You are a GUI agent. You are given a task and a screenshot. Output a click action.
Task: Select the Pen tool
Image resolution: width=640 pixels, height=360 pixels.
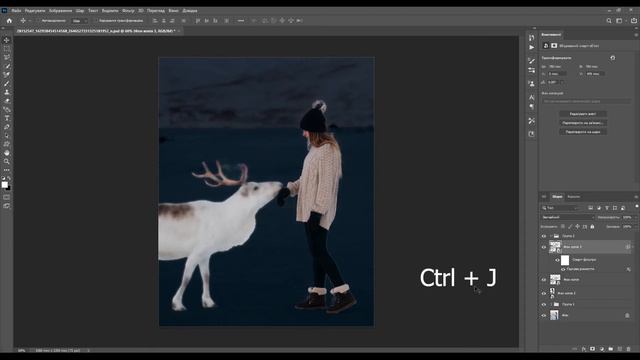pos(7,127)
